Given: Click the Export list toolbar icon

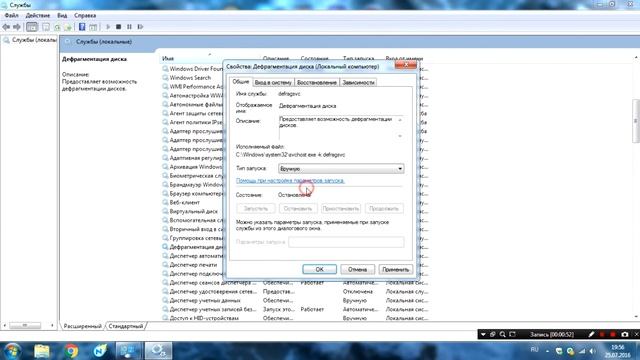Looking at the screenshot, I should tap(68, 27).
